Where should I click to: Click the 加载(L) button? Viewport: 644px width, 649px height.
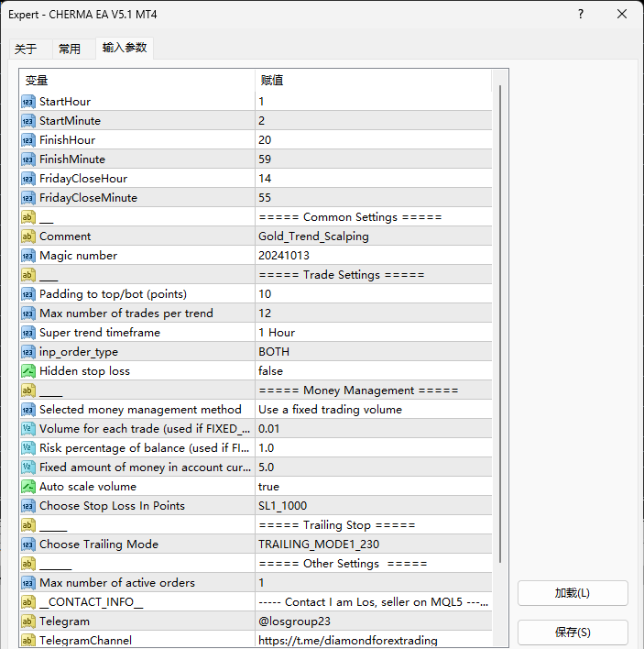point(573,593)
